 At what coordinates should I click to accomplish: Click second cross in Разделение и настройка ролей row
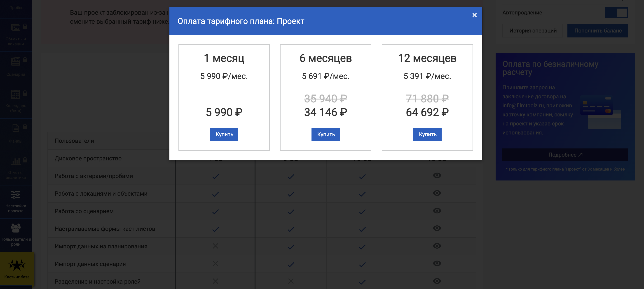pyautogui.click(x=291, y=281)
